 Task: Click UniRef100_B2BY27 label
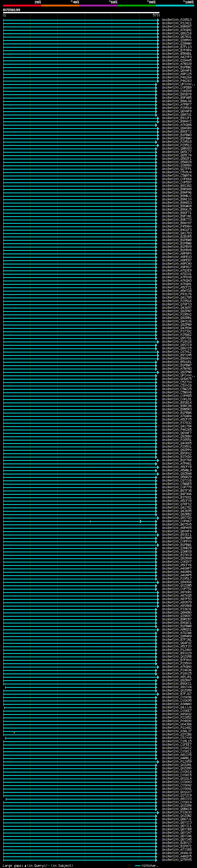[176, 843]
